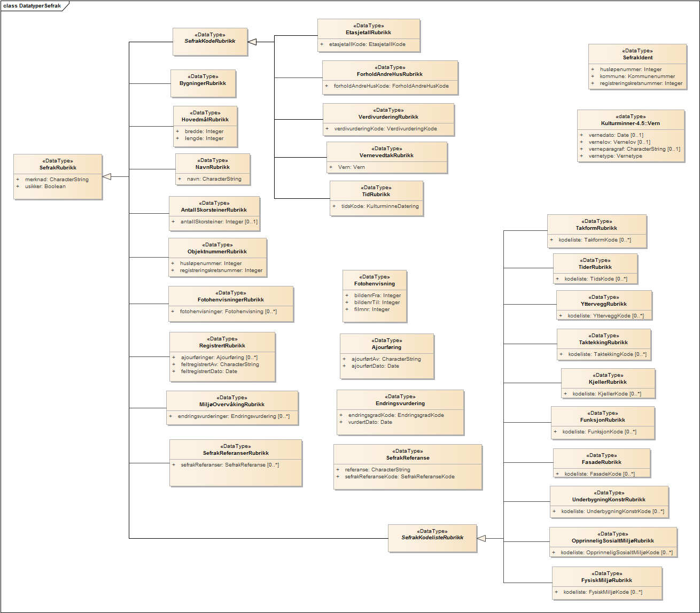Select 'bildenrFra: Integer' attribute
700x613 pixels.
(x=377, y=296)
